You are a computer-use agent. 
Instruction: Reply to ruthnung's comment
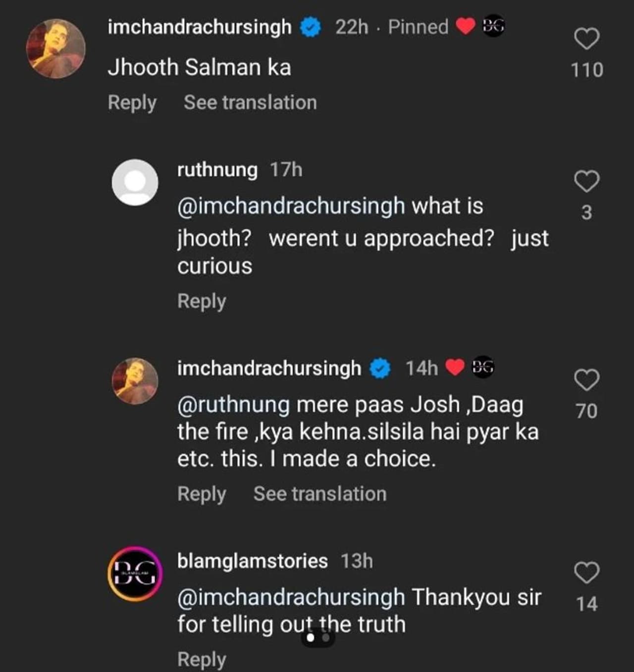pyautogui.click(x=202, y=301)
